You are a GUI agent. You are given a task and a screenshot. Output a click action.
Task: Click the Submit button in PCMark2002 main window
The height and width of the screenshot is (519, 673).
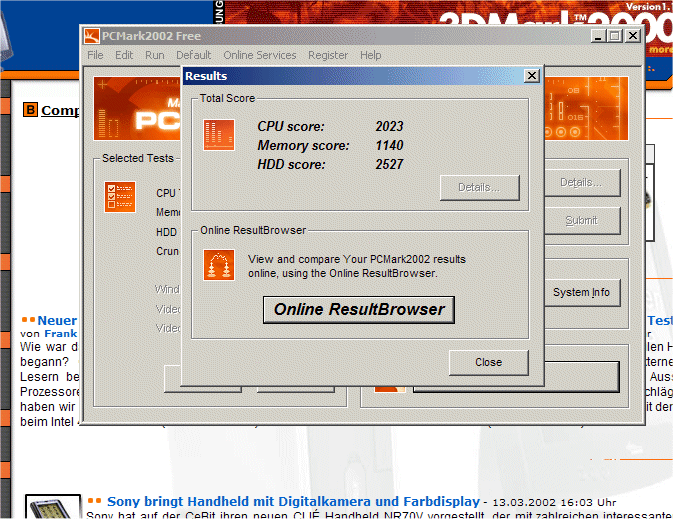point(582,220)
